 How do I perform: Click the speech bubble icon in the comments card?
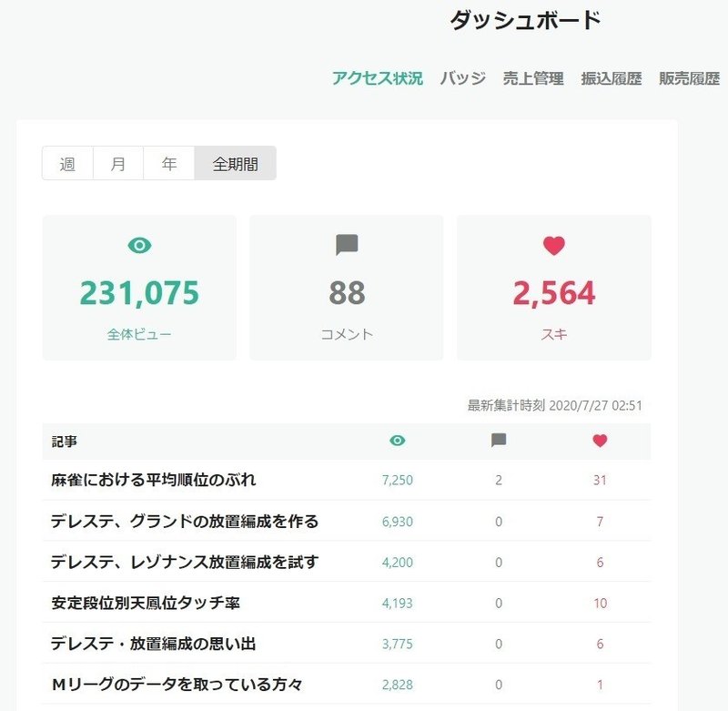[x=347, y=245]
